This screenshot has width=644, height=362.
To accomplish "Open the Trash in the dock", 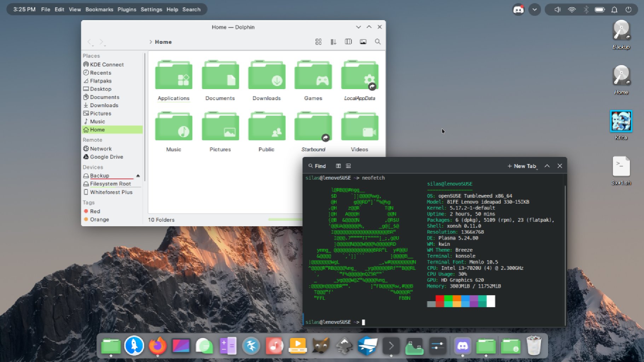I will pyautogui.click(x=534, y=345).
